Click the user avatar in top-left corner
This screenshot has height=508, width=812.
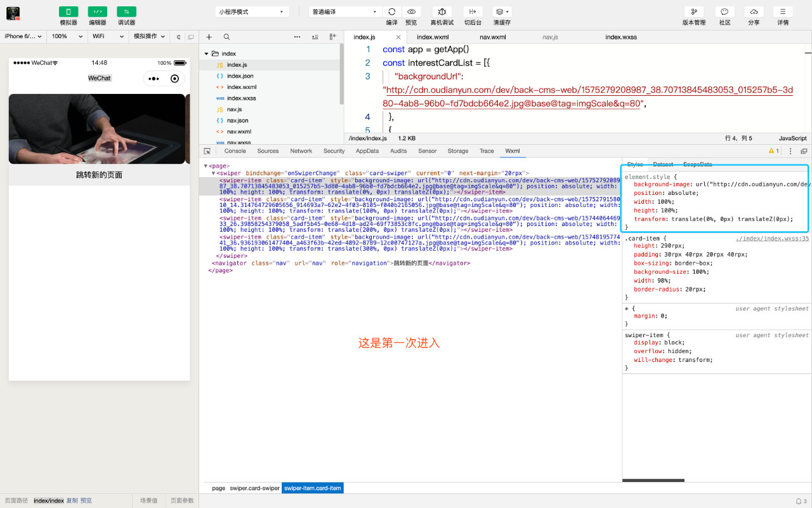point(13,13)
